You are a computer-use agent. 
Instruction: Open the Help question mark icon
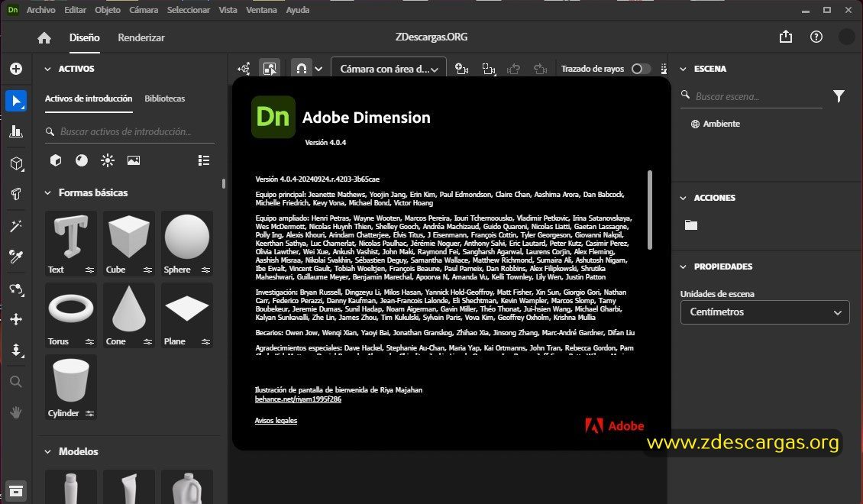click(816, 37)
